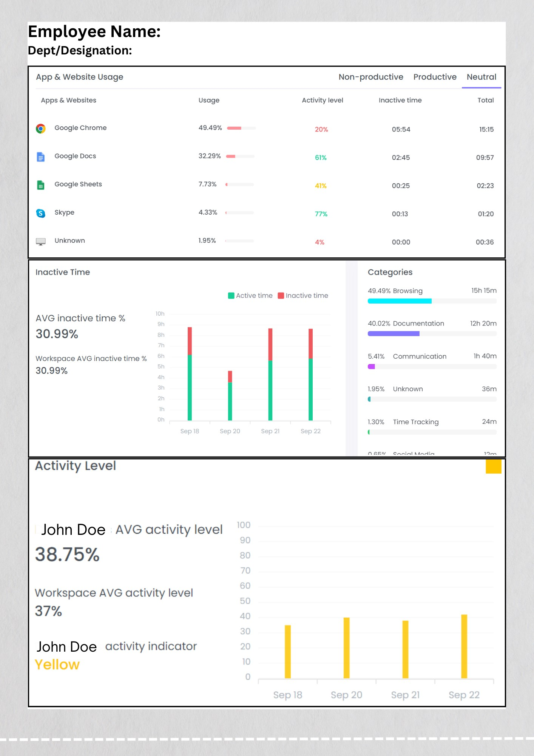
Task: Click the Sep 20 yellow activity bar
Action: point(347,648)
